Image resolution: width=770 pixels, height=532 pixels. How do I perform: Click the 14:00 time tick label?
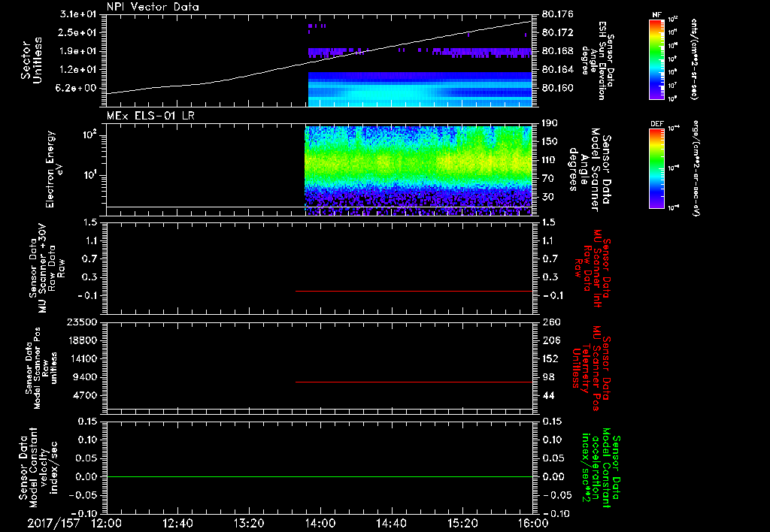click(x=320, y=523)
